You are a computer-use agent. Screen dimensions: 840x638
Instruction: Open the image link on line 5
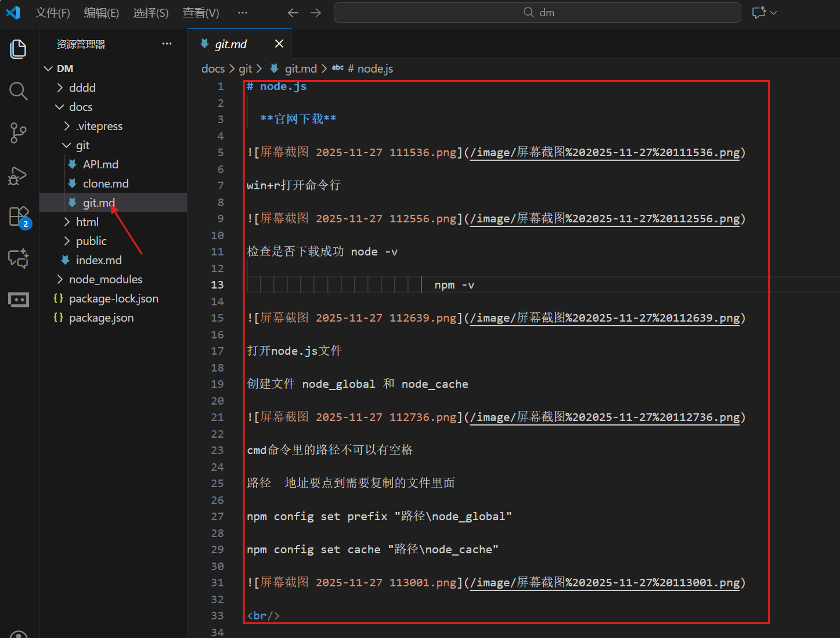click(604, 153)
